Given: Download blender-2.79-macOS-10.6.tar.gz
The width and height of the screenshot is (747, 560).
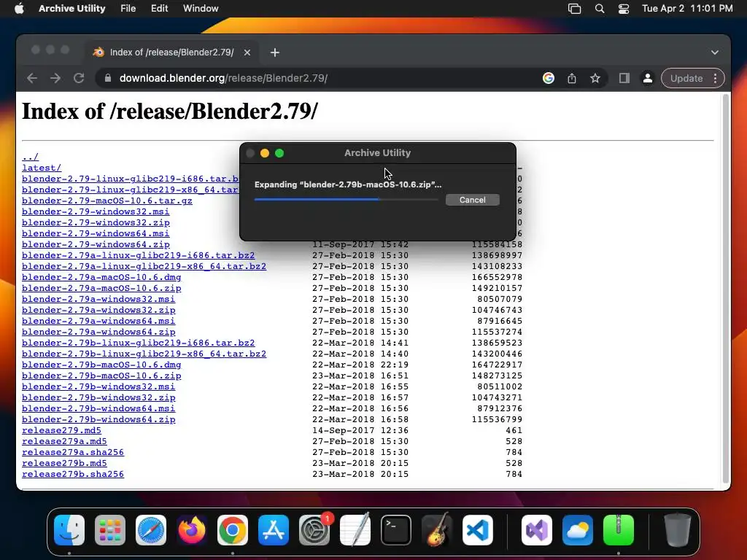Looking at the screenshot, I should 107,201.
